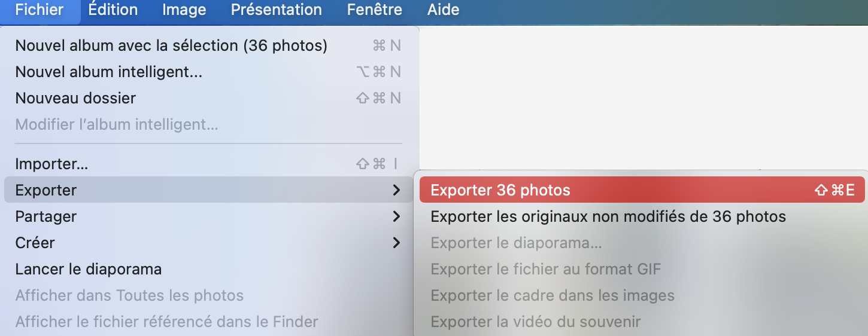Expand the Créer submenu chevron
Image resolution: width=868 pixels, height=336 pixels.
pos(396,243)
